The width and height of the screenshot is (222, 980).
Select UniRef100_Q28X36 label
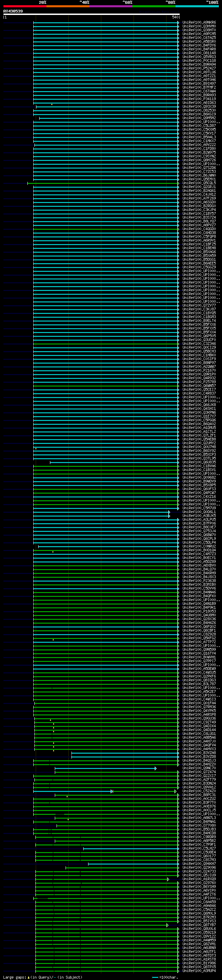[199, 618]
